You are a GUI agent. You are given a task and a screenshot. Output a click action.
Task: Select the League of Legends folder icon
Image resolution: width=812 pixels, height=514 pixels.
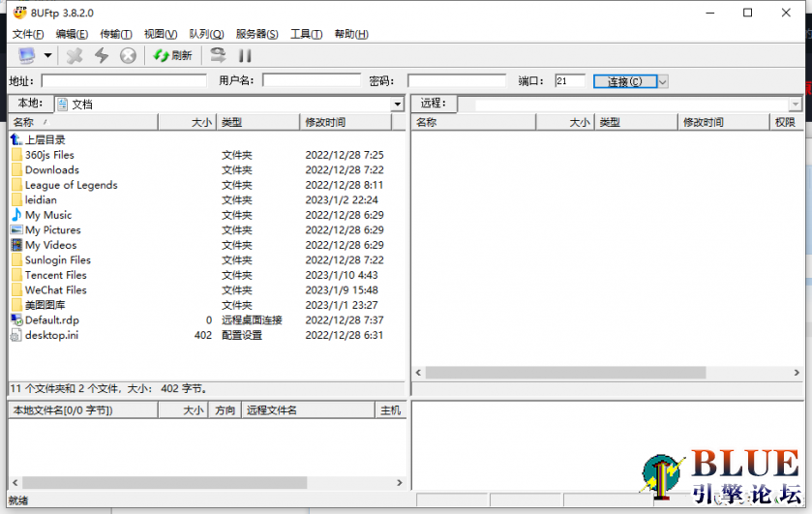(16, 185)
